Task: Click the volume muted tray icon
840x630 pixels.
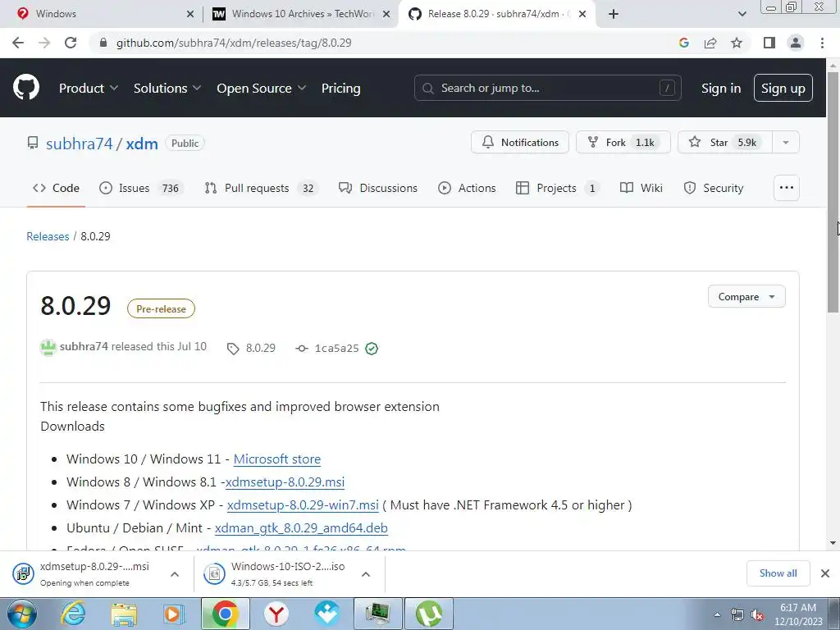Action: point(757,615)
